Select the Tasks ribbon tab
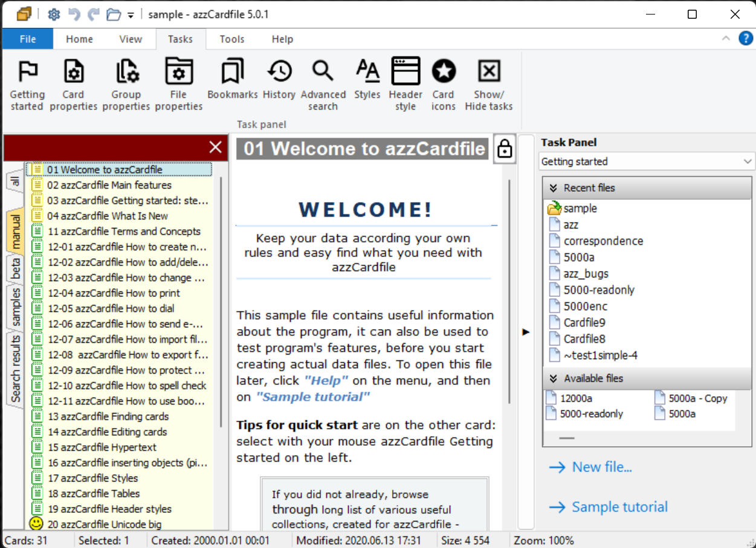 pos(180,39)
